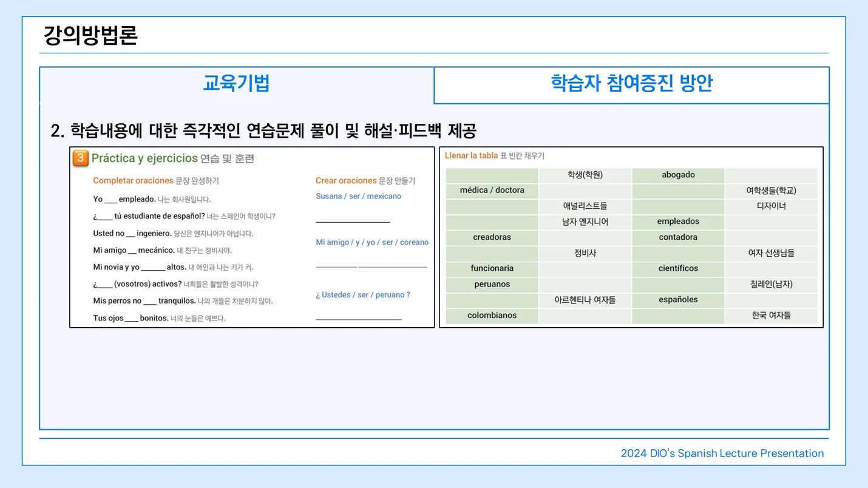Click the table cell 여학생들(학교)
Screen dimensions: 868x488
pyautogui.click(x=771, y=191)
